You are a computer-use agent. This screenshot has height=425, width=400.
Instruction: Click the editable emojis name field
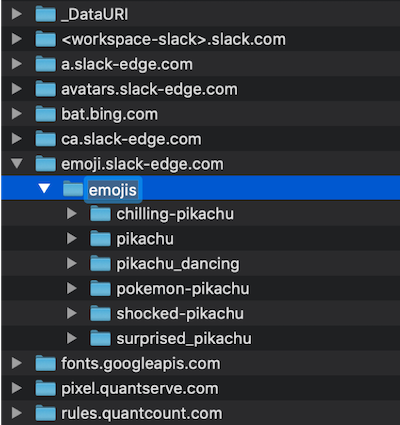[113, 190]
